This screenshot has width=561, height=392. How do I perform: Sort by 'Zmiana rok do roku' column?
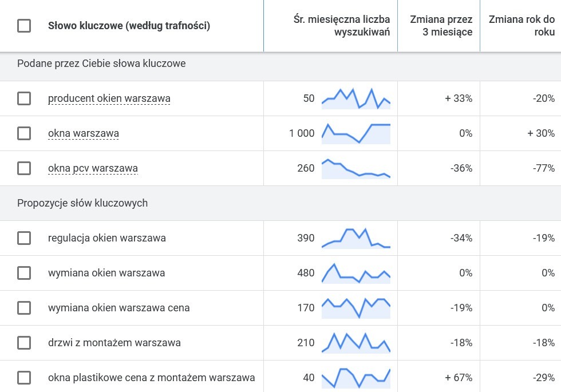click(x=522, y=25)
